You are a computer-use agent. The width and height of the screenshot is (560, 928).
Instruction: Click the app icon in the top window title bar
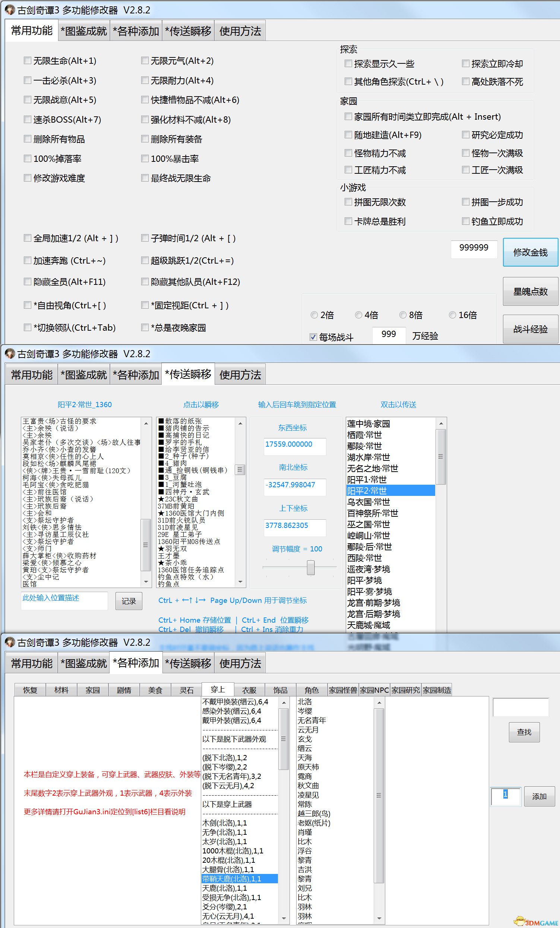tap(9, 10)
